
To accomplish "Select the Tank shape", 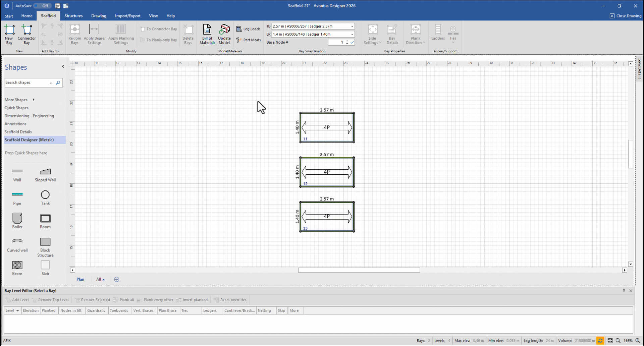I will (x=45, y=198).
